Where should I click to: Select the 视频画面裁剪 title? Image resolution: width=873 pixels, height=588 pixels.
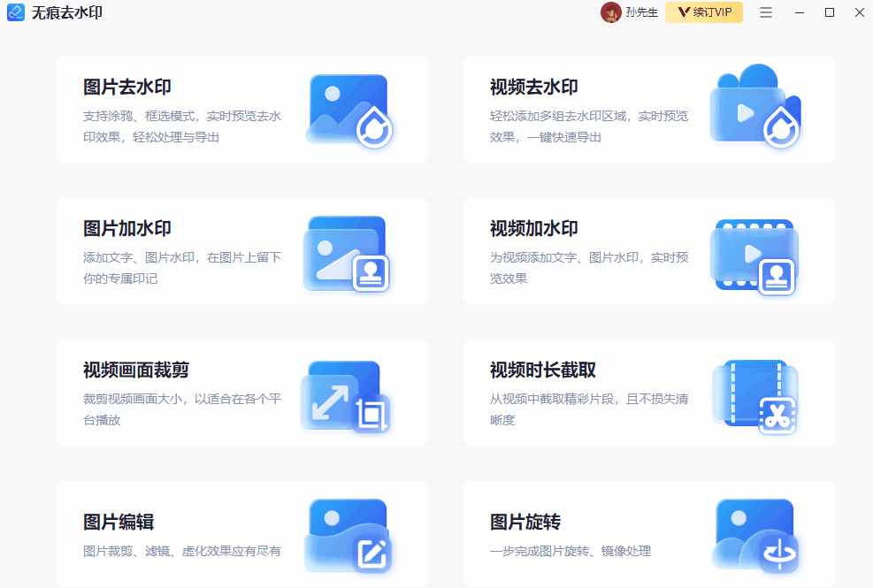coord(136,370)
